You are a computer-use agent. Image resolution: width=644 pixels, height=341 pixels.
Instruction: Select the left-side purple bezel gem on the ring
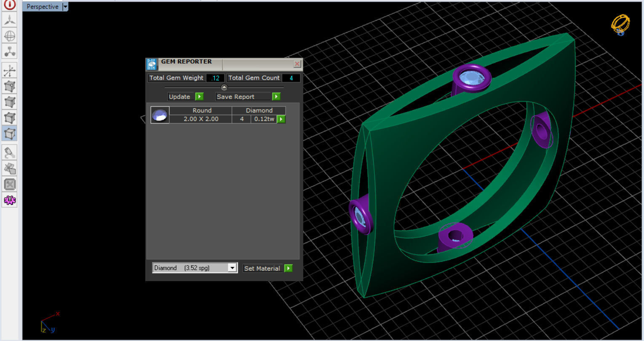[x=361, y=215]
